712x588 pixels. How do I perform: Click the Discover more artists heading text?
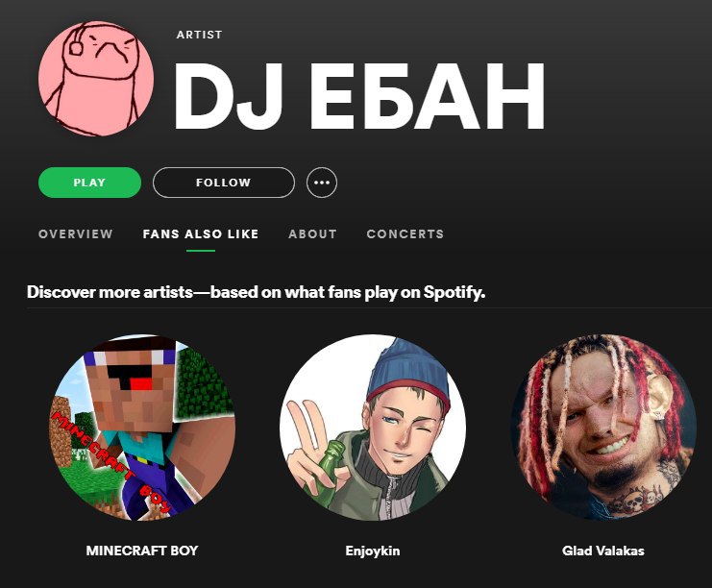pyautogui.click(x=256, y=292)
